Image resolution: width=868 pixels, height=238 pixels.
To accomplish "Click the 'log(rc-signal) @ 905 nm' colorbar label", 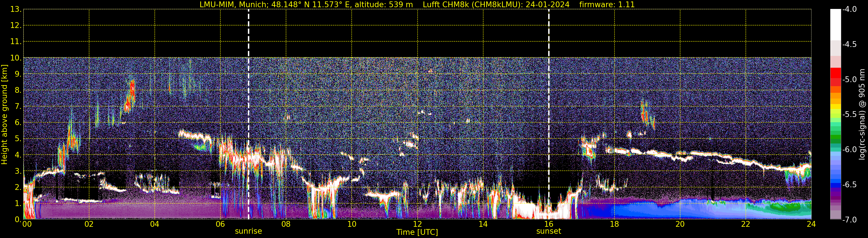I will point(862,114).
